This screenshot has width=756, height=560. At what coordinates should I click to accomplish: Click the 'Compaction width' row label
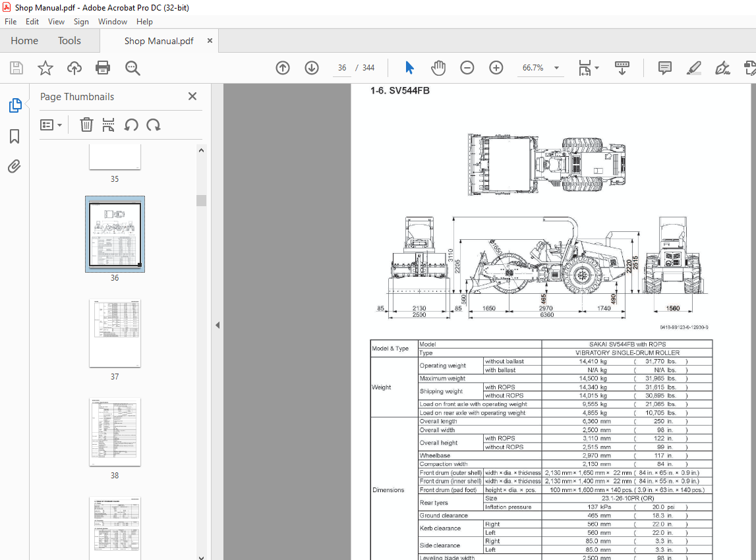[x=443, y=464]
